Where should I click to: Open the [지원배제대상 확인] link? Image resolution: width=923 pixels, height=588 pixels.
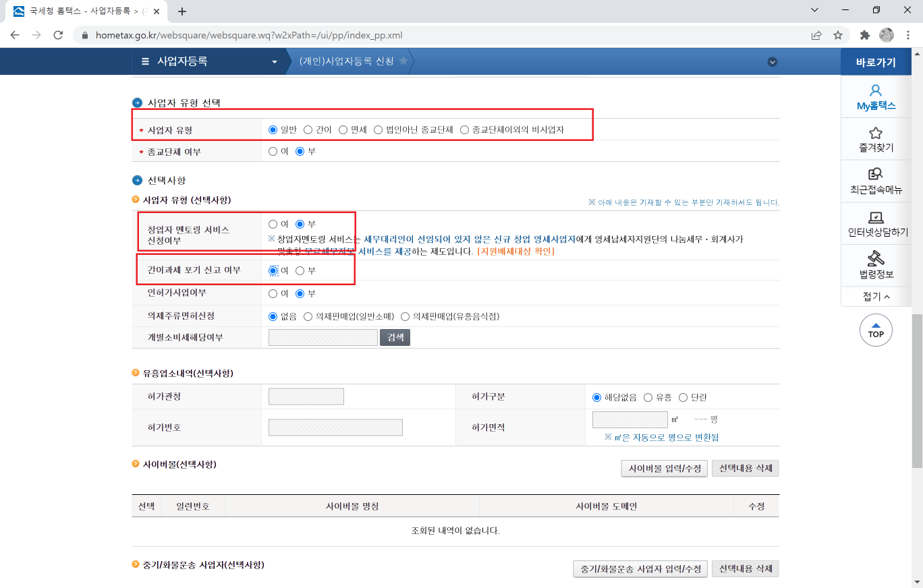point(516,251)
